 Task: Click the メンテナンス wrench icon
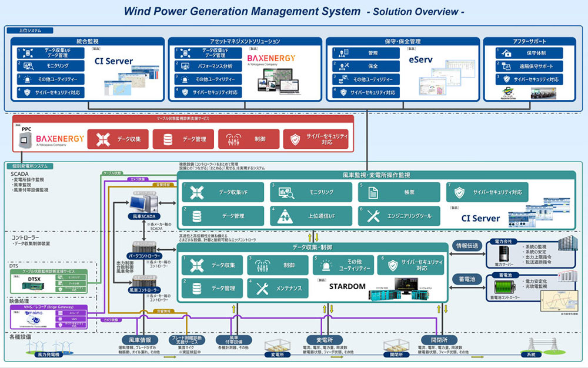pos(262,288)
